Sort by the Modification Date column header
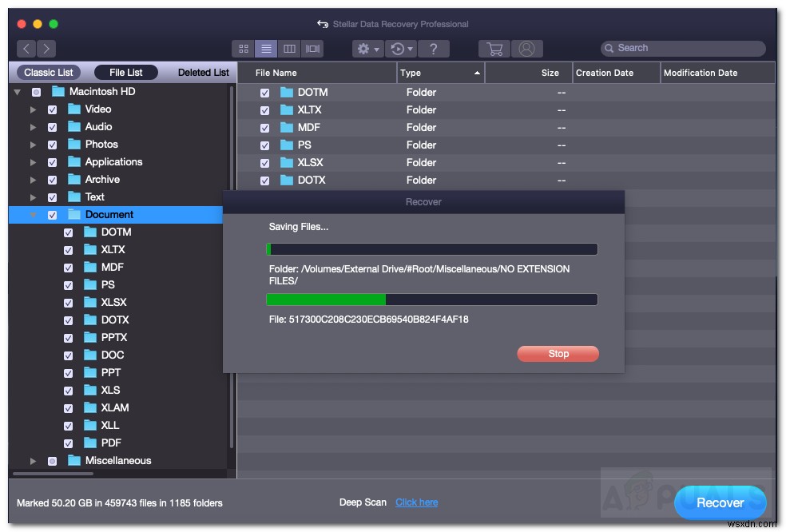This screenshot has height=532, width=786. pyautogui.click(x=718, y=73)
